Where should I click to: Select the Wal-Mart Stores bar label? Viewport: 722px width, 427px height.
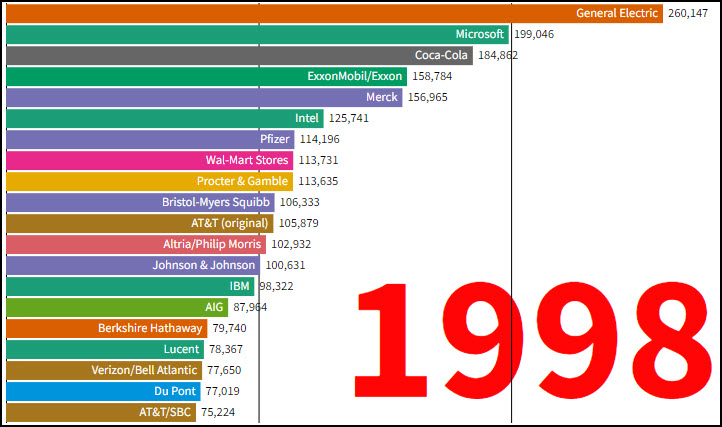[247, 160]
